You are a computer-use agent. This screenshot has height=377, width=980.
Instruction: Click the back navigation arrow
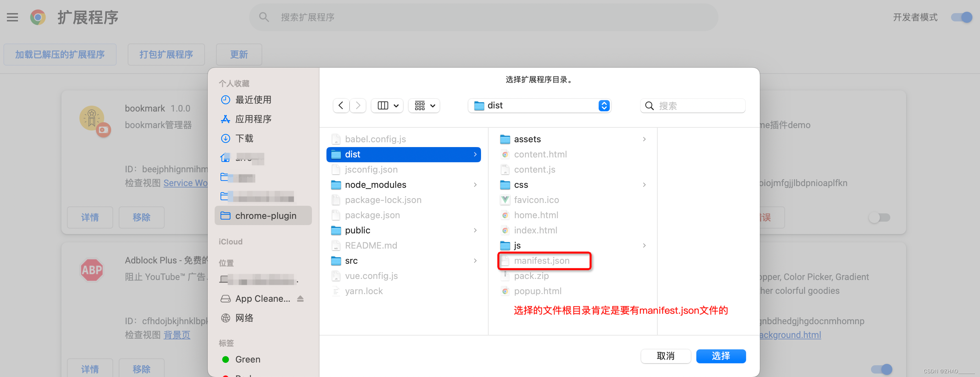341,106
